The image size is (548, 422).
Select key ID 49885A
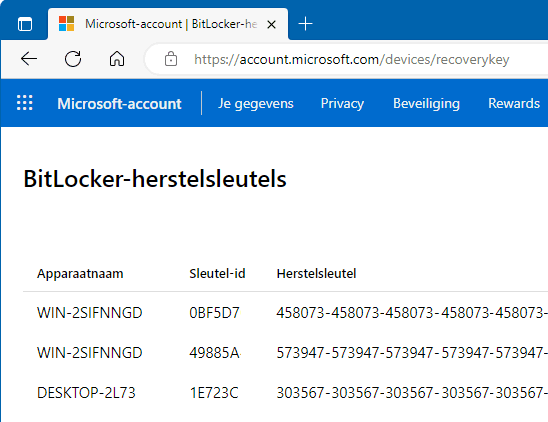(x=215, y=353)
